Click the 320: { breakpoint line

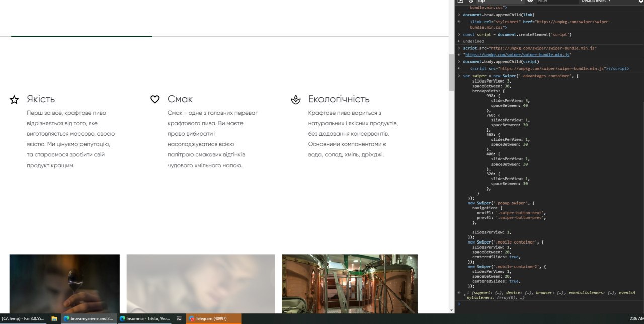tap(494, 174)
